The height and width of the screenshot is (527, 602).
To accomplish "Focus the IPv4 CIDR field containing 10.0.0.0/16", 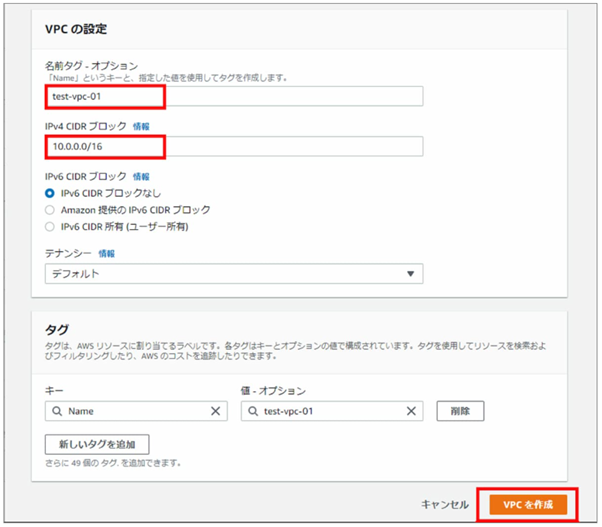I will (x=233, y=147).
